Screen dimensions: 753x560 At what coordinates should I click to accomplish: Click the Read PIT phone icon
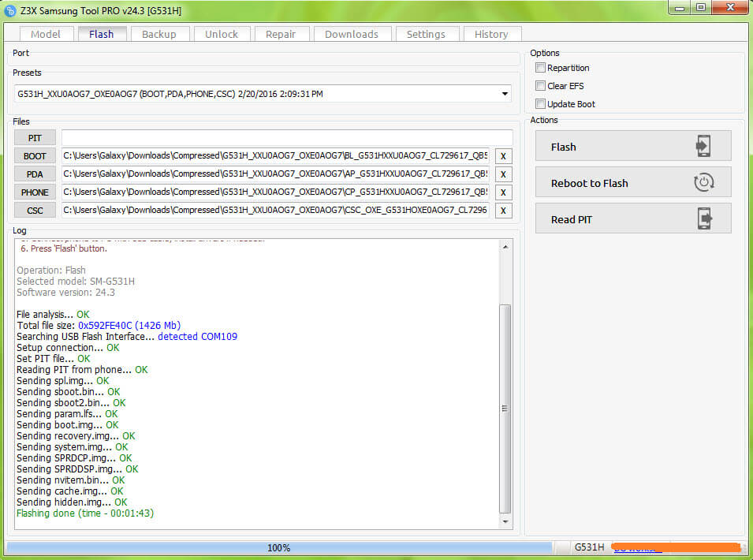tap(704, 218)
